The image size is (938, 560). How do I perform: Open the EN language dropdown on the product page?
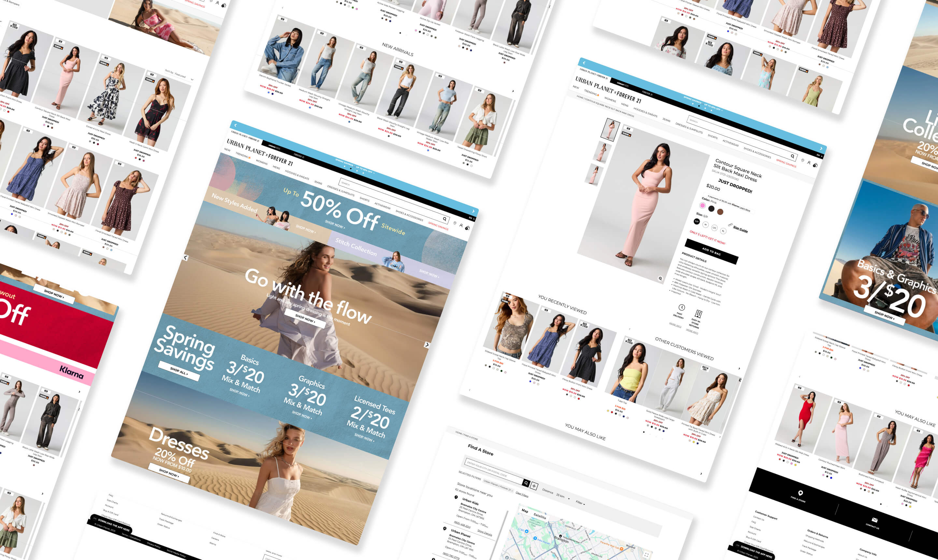click(819, 156)
